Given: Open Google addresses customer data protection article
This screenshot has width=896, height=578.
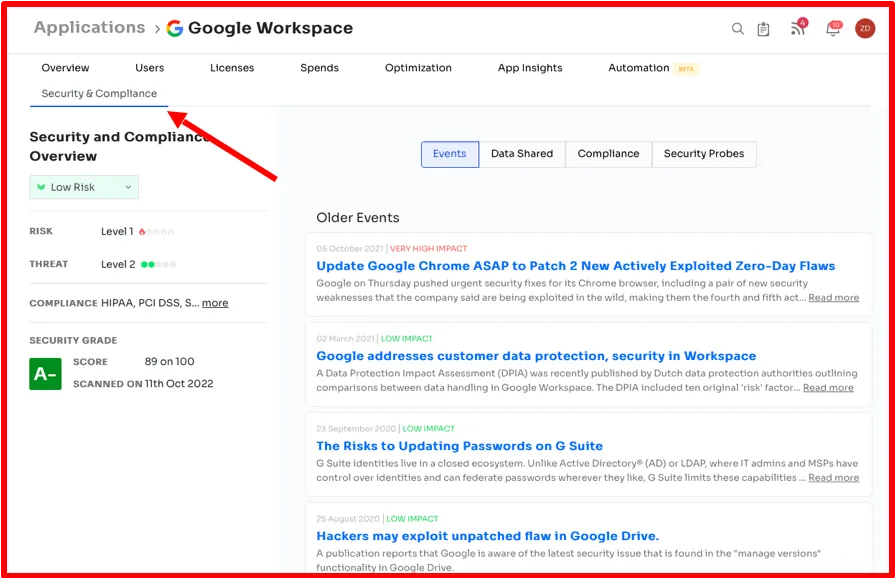Looking at the screenshot, I should [x=536, y=356].
